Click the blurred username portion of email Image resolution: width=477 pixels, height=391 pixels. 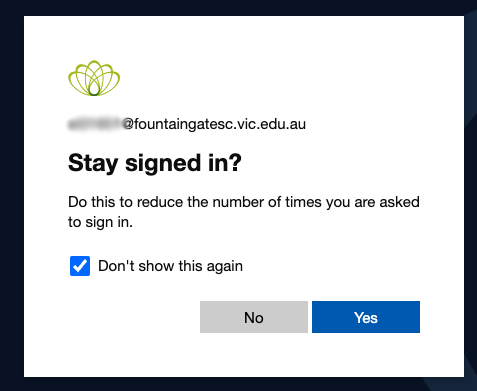tap(95, 124)
